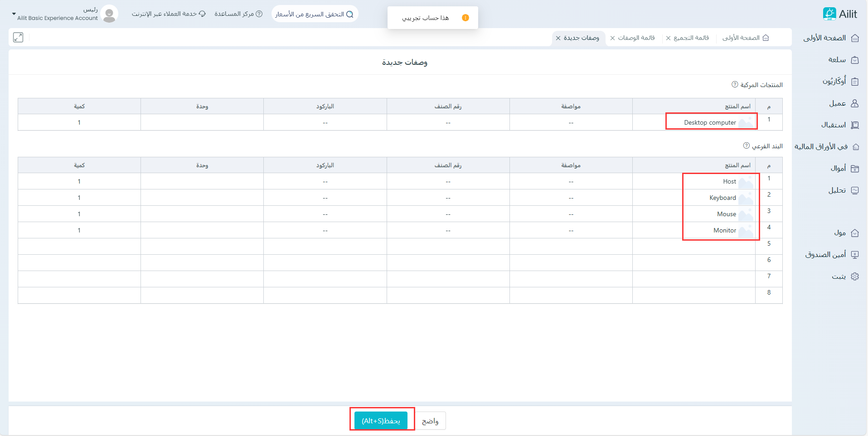Screen dimensions: 868x436
Task: Open the عميل sidebar section
Action: point(843,103)
